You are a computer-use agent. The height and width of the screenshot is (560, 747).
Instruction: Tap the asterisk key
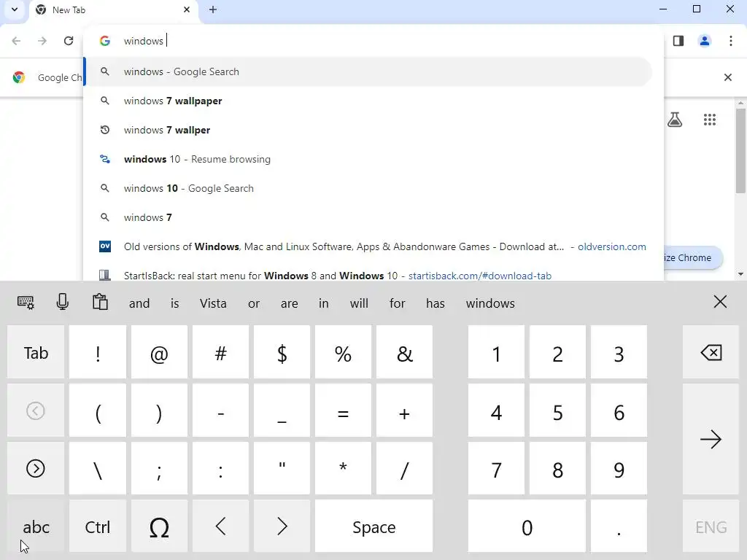343,469
